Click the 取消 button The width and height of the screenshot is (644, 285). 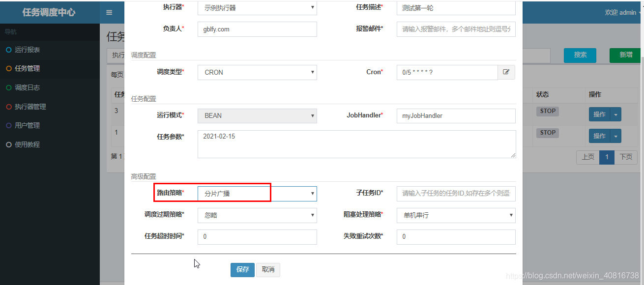[268, 270]
